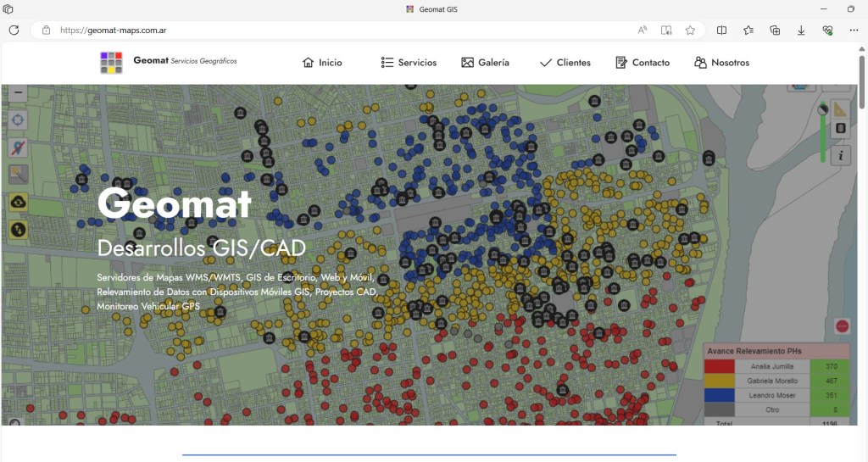Viewport: 868px width, 462px height.
Task: Click the read aloud icon in address bar
Action: pos(643,31)
